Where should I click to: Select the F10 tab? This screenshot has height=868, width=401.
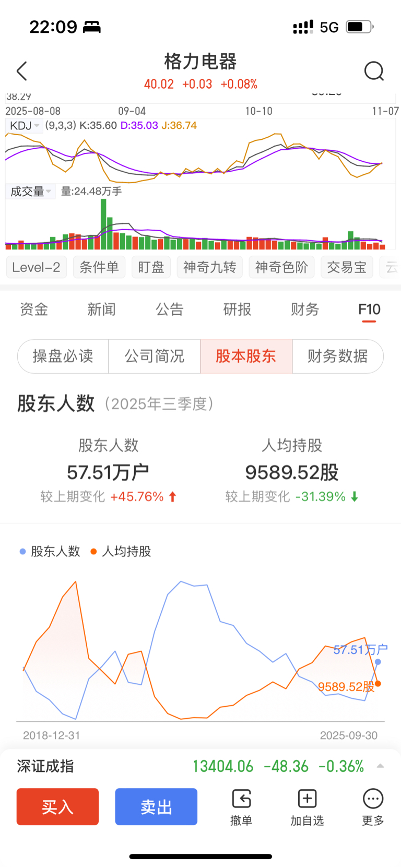click(369, 310)
